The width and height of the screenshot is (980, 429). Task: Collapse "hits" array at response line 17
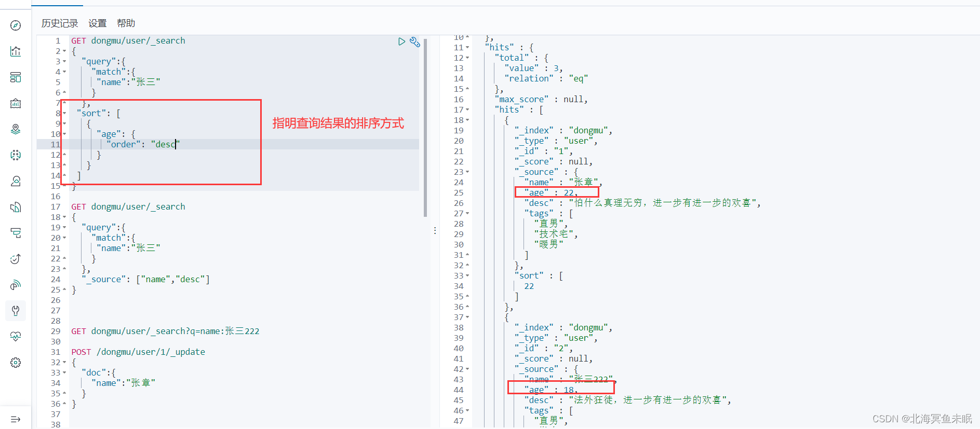pos(467,109)
